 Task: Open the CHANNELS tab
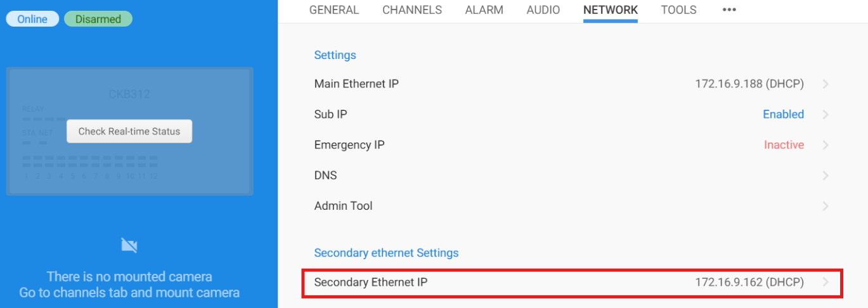coord(412,10)
